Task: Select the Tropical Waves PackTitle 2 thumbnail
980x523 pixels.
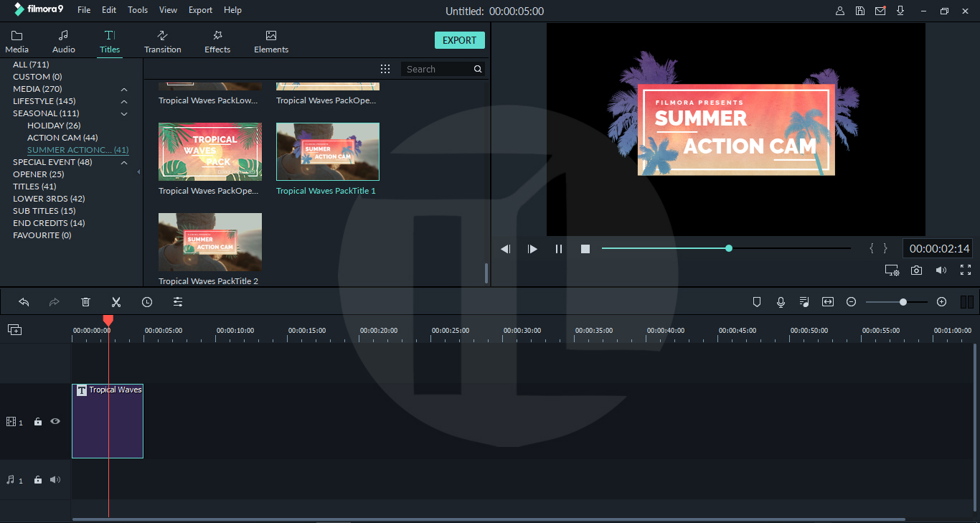Action: [x=209, y=242]
